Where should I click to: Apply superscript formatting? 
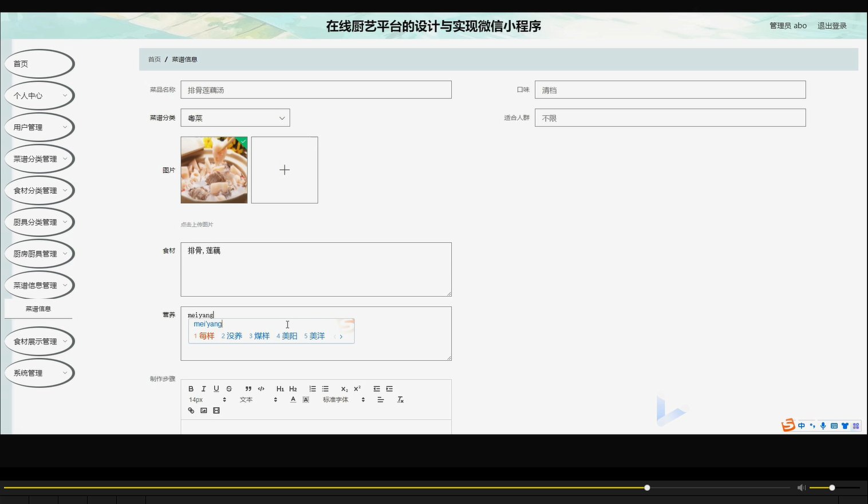[357, 389]
